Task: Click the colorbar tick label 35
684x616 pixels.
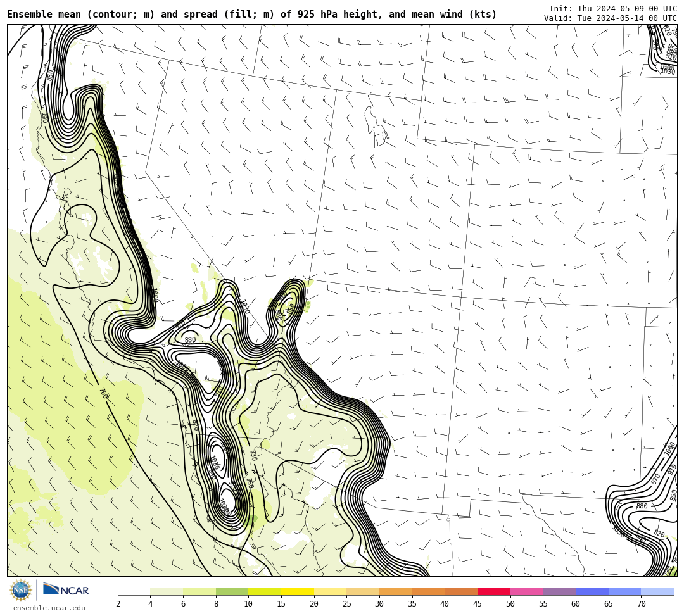Action: click(412, 604)
